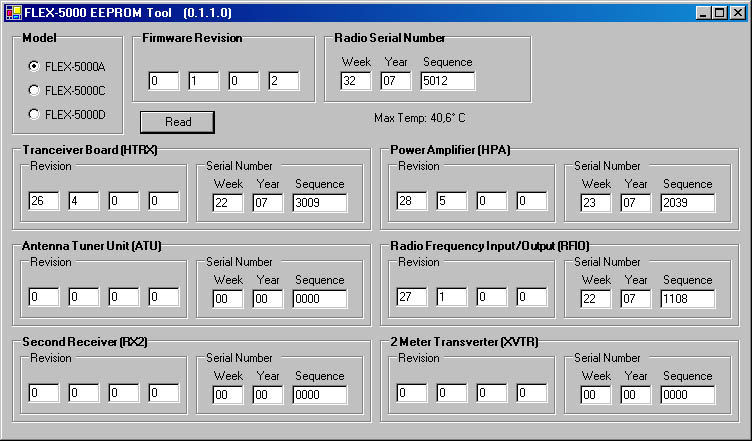Click last ATU Revision field
This screenshot has height=441, width=752.
pyautogui.click(x=164, y=297)
